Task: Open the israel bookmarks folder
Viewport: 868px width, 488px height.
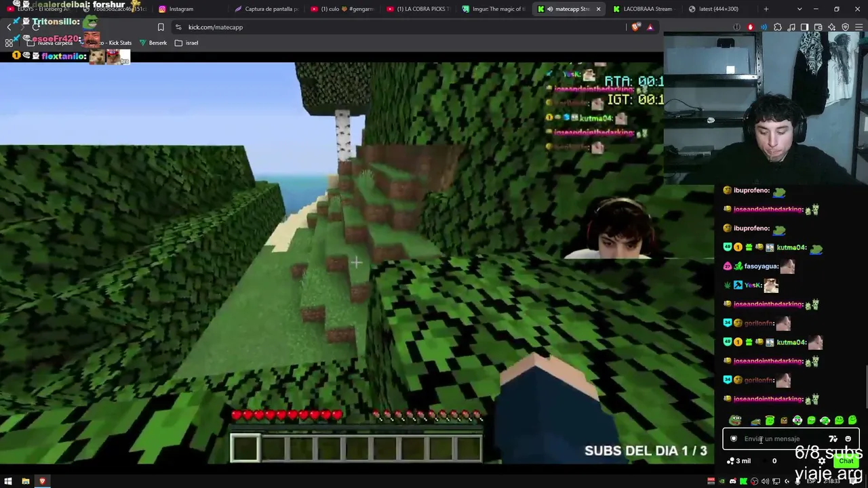Action: tap(186, 43)
